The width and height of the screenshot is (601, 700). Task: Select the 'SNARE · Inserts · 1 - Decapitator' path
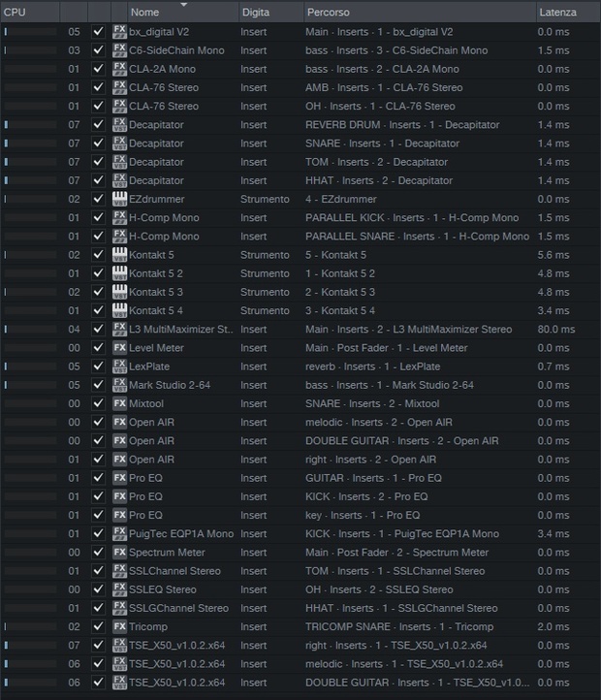382,143
